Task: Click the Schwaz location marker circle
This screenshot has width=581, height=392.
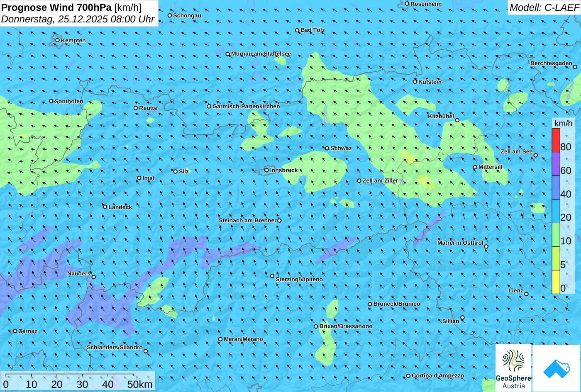Action: (327, 148)
